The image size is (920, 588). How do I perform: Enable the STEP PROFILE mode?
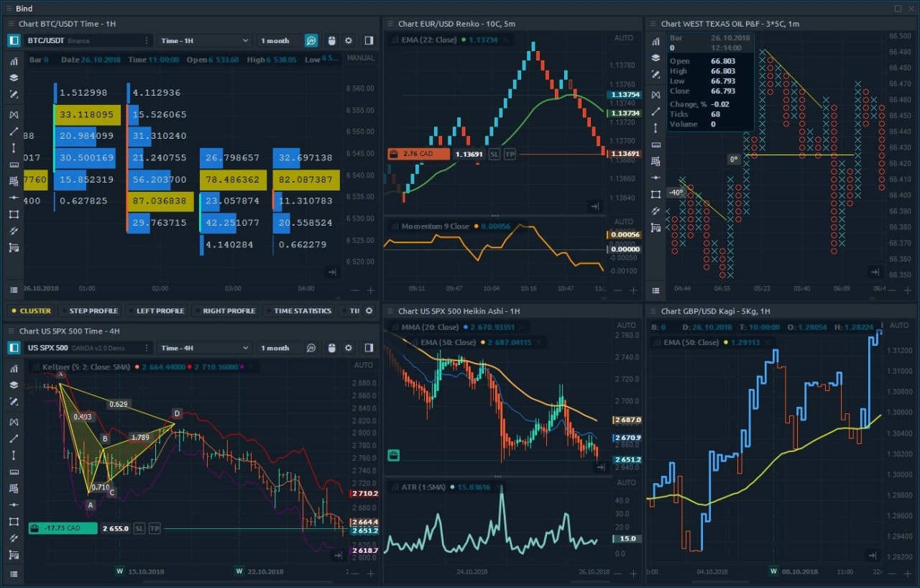pos(89,311)
